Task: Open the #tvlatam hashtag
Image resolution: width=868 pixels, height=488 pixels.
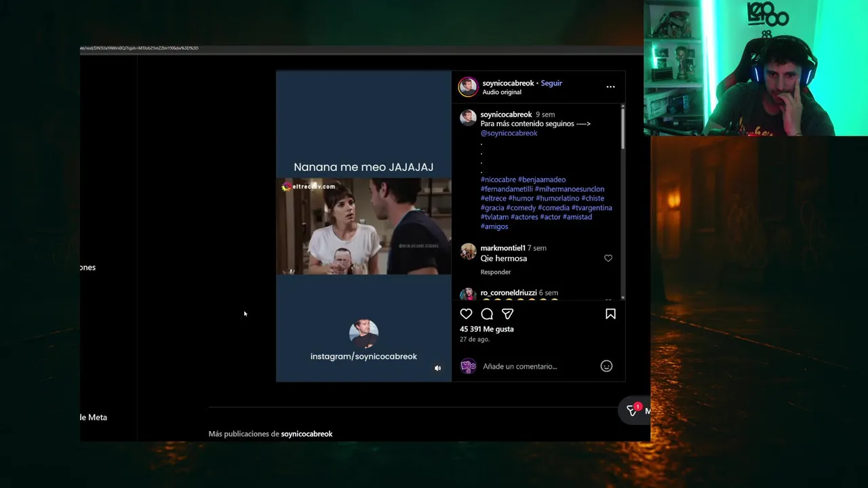Action: pos(495,217)
